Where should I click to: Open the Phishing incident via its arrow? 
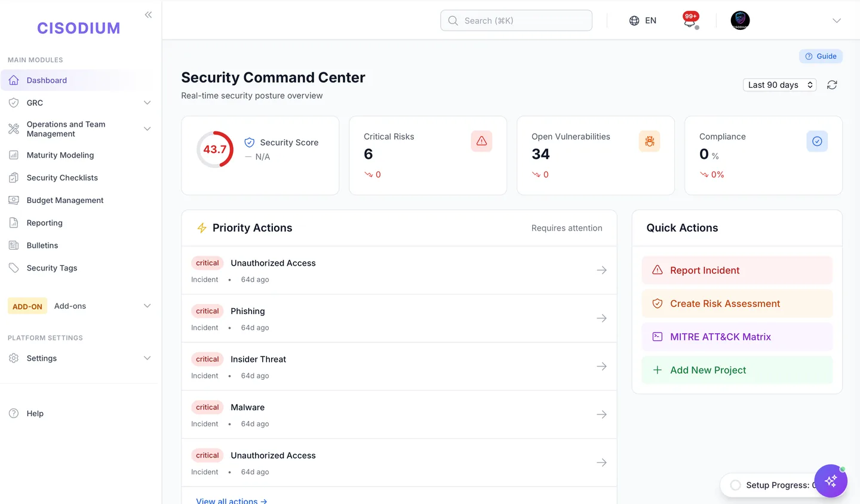[601, 318]
